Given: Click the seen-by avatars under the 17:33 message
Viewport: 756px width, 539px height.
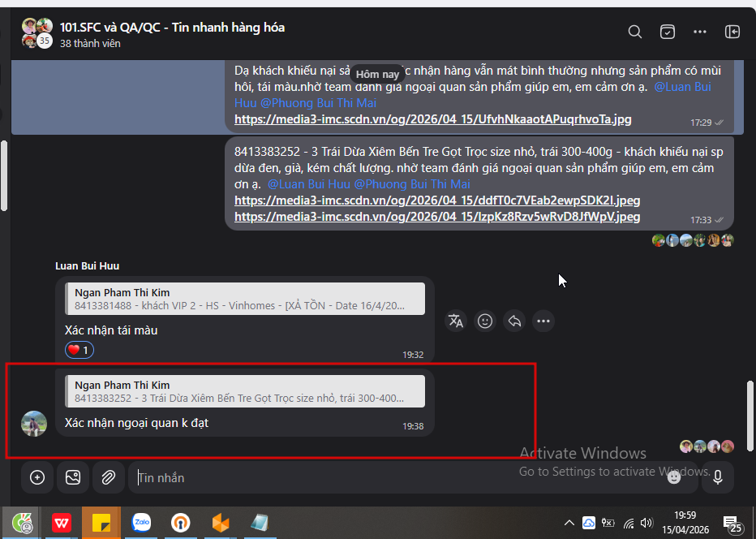Looking at the screenshot, I should [x=693, y=240].
